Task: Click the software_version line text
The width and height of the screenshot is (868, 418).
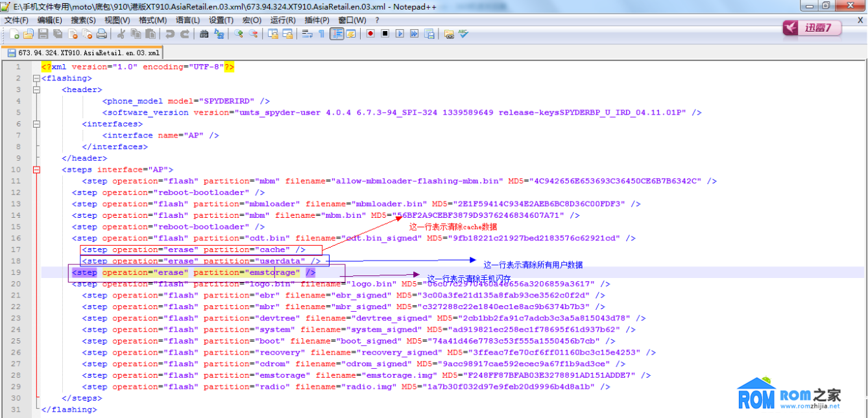Action: [402, 113]
